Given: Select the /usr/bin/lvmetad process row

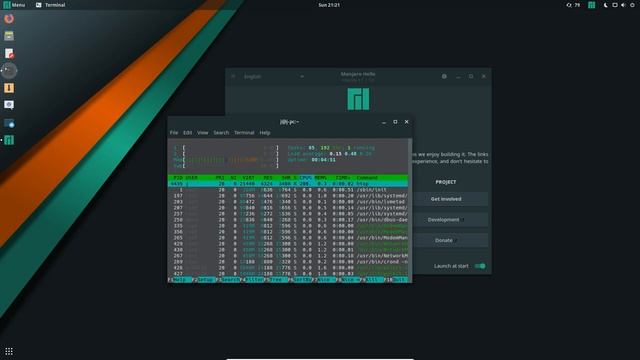Looking at the screenshot, I should [x=288, y=202].
